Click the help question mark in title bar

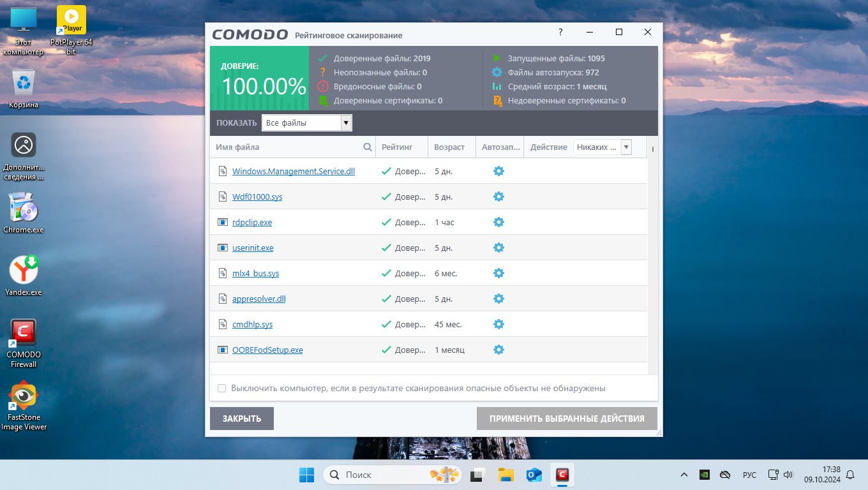pyautogui.click(x=560, y=33)
